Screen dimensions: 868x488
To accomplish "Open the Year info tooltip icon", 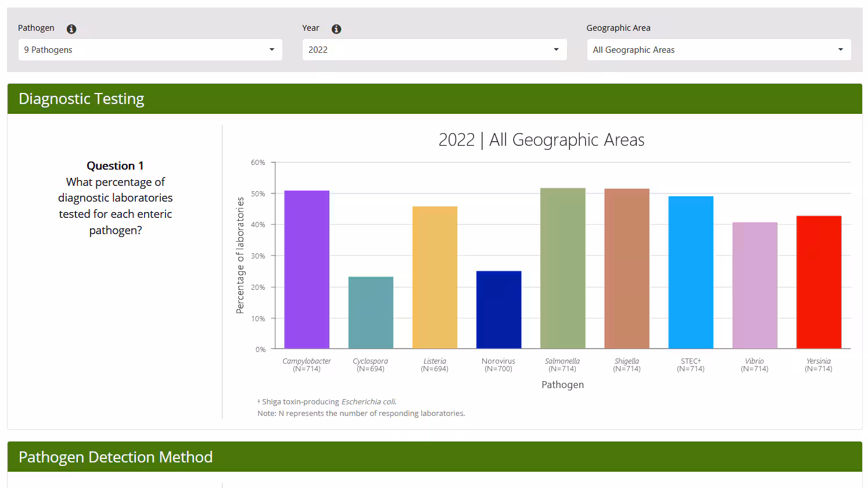I will coord(336,28).
